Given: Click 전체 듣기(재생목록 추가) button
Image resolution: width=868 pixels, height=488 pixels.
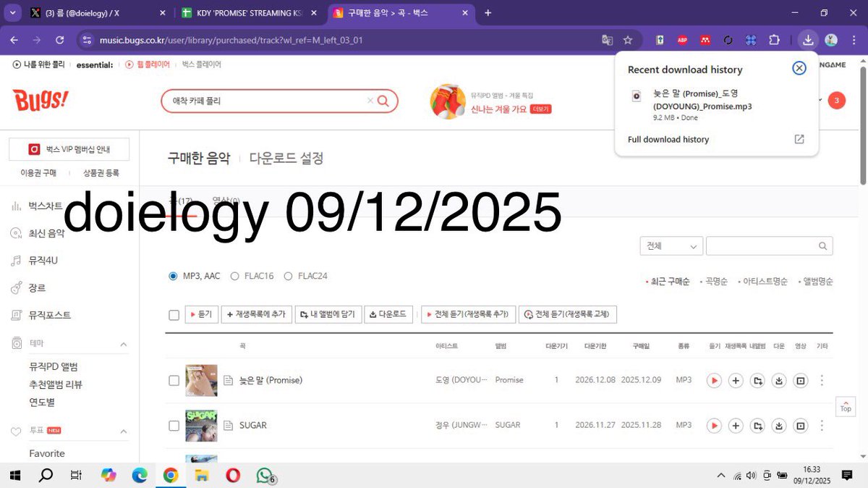Looking at the screenshot, I should pyautogui.click(x=468, y=314).
